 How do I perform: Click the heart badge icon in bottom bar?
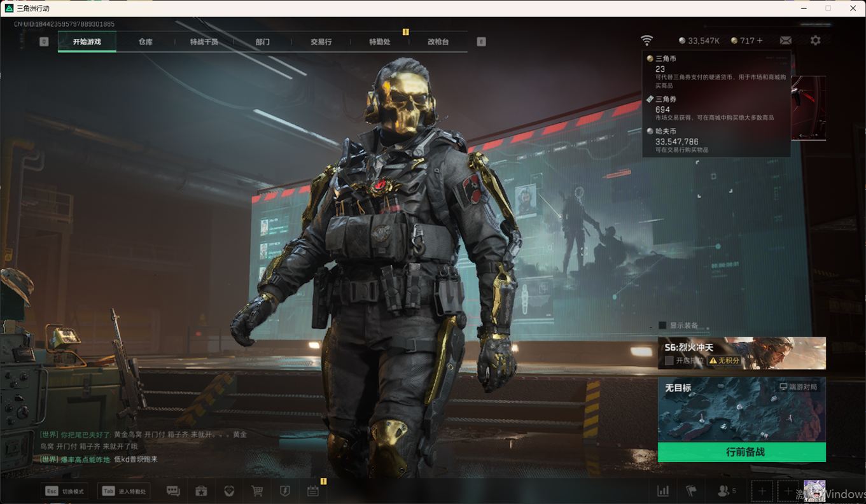(229, 491)
